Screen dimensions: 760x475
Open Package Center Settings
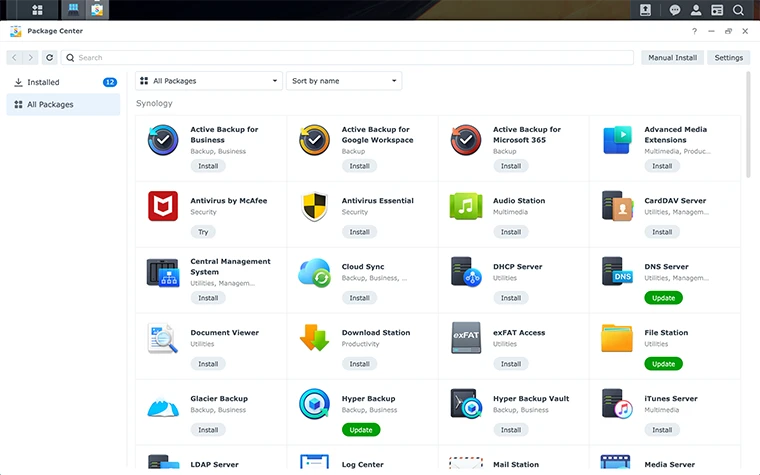pos(728,58)
